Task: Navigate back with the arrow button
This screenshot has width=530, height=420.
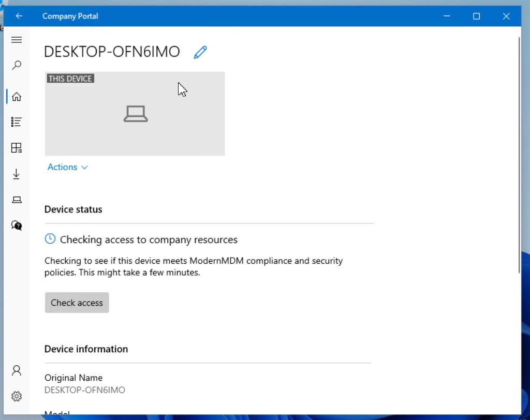Action: point(19,16)
